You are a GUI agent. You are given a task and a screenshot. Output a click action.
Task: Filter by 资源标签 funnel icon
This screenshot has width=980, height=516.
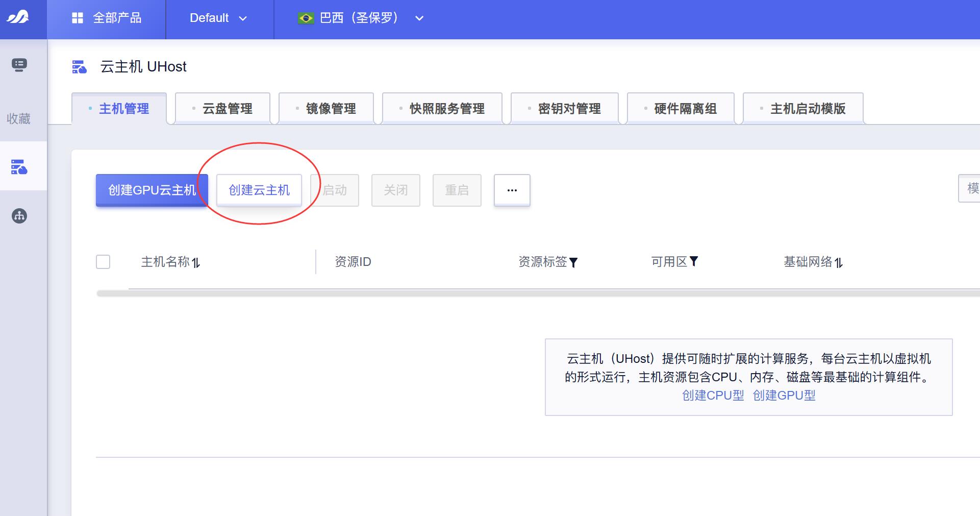tap(573, 262)
